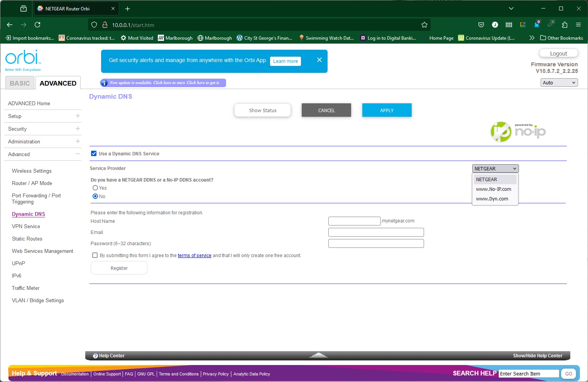
Task: Tick the terms of service agreement checkbox
Action: point(95,255)
